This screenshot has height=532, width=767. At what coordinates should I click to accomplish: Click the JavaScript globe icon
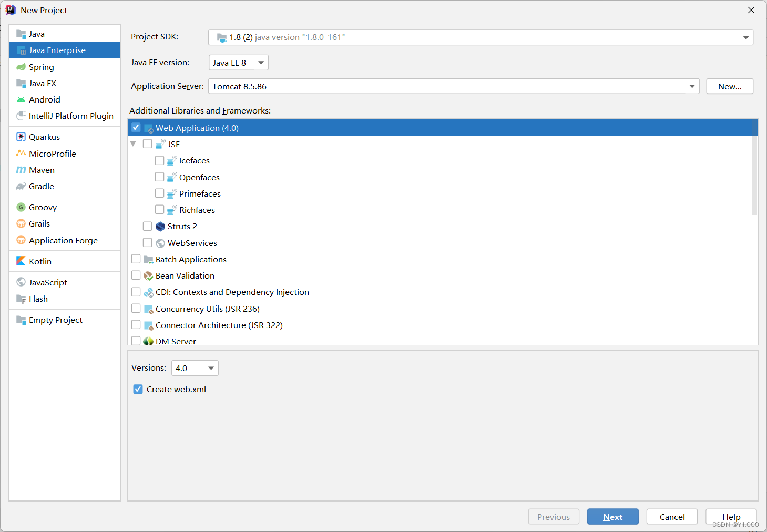[21, 282]
